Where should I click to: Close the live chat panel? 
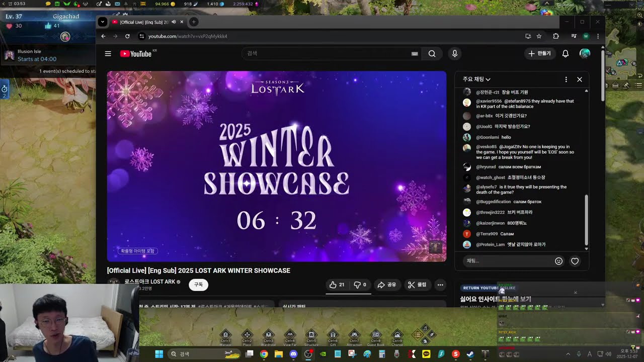[x=580, y=79]
